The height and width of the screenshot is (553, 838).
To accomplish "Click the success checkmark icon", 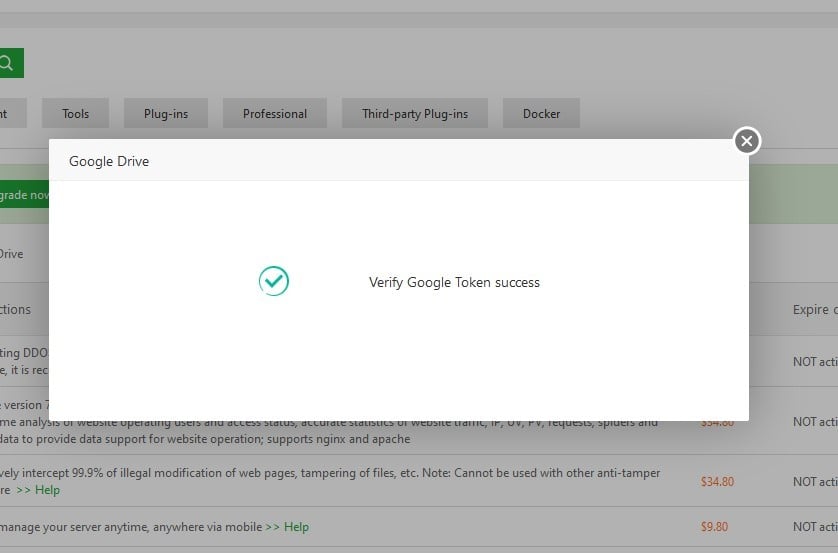I will point(273,282).
